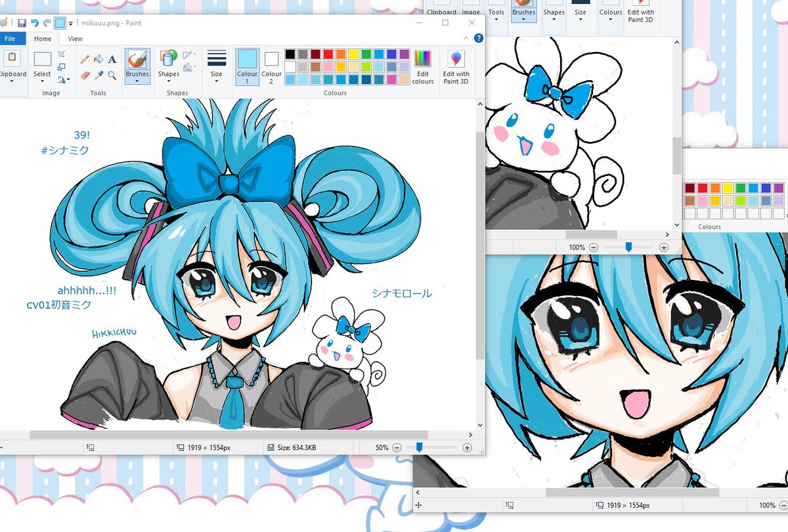Image resolution: width=788 pixels, height=532 pixels.
Task: Activate Colour 2 background selector
Action: [271, 66]
